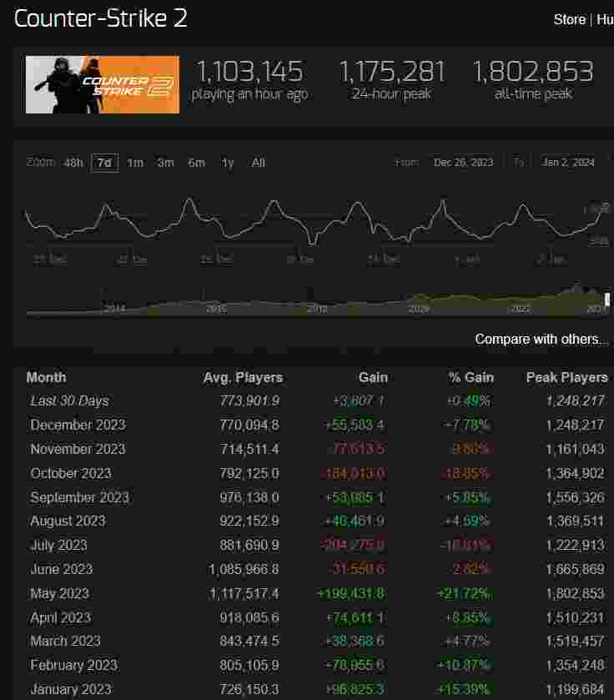Set chart zoom to 3m
Viewport: 614px width, 700px height.
click(166, 163)
